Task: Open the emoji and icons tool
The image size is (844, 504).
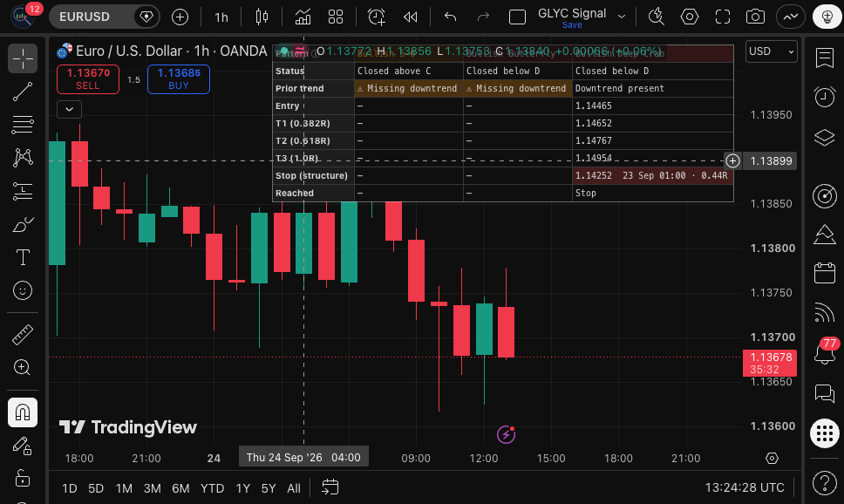Action: [x=23, y=290]
